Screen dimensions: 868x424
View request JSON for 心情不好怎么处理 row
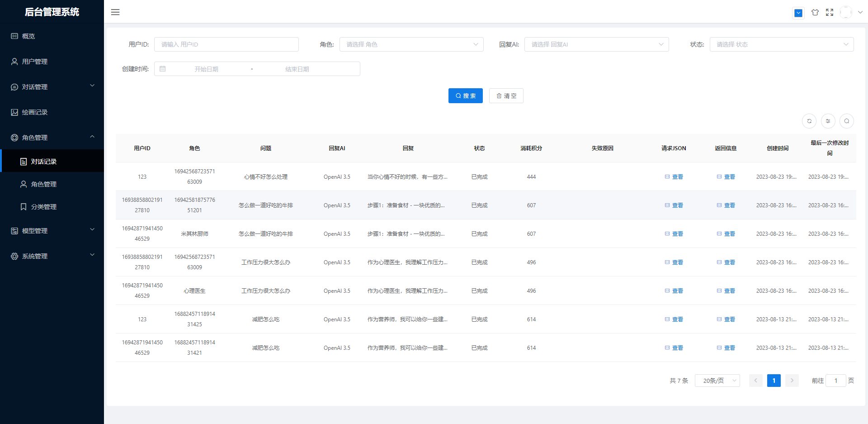pyautogui.click(x=674, y=177)
